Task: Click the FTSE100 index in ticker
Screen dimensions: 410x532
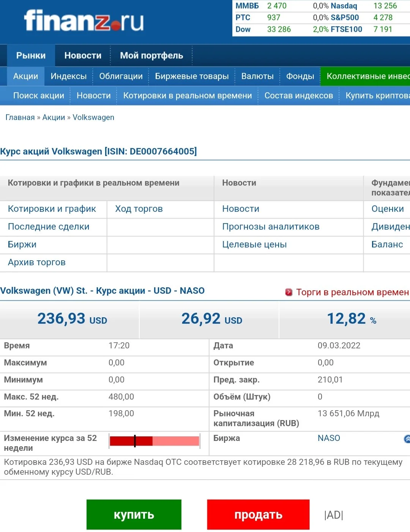Action: (x=347, y=29)
